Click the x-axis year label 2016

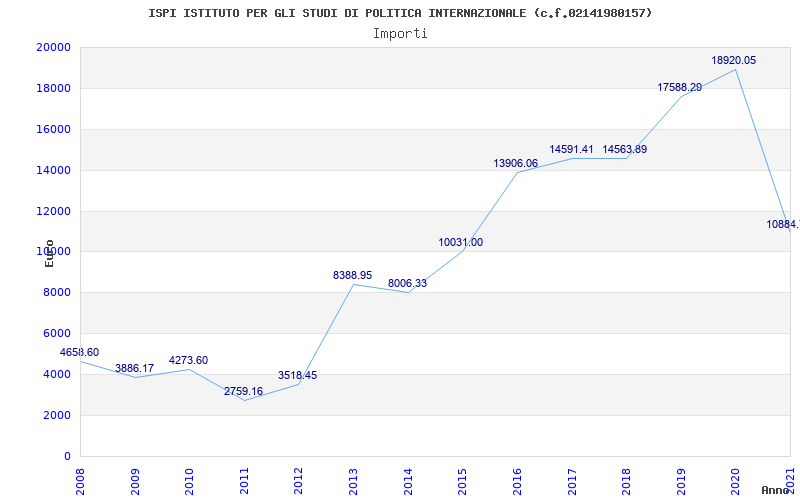517,481
